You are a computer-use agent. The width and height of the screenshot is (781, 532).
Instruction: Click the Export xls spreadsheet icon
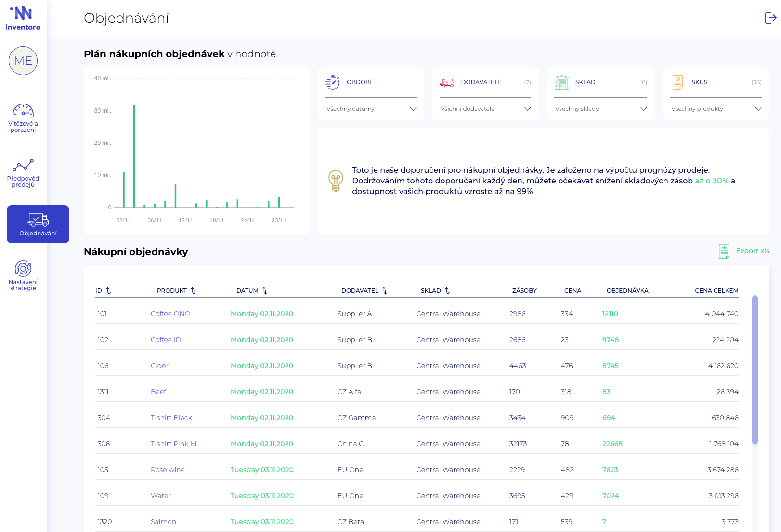coord(724,251)
